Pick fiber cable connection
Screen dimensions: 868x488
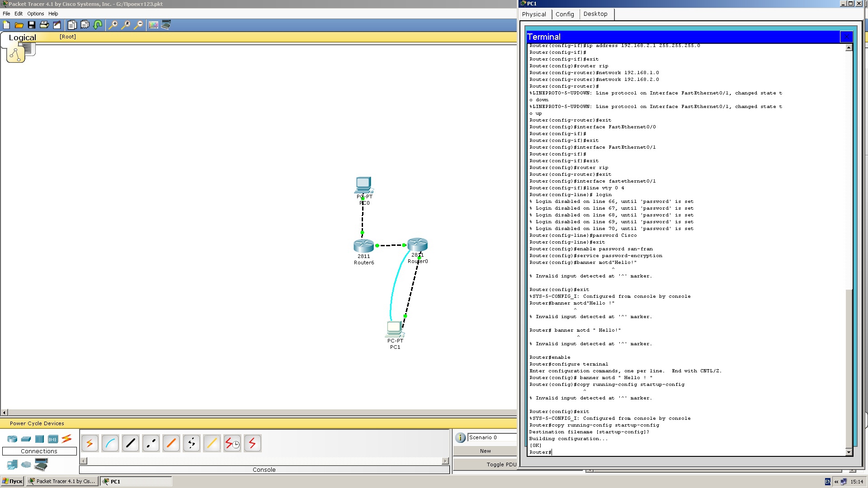[171, 443]
